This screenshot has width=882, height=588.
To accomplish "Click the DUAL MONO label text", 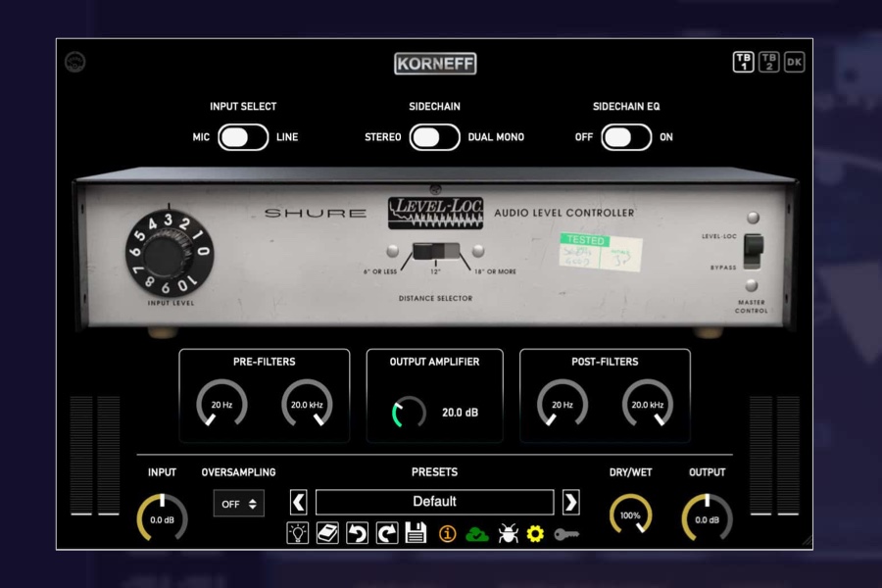I will point(496,137).
